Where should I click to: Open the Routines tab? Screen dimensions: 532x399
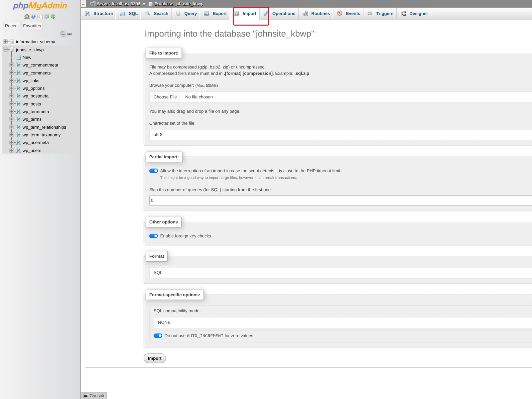coord(316,14)
